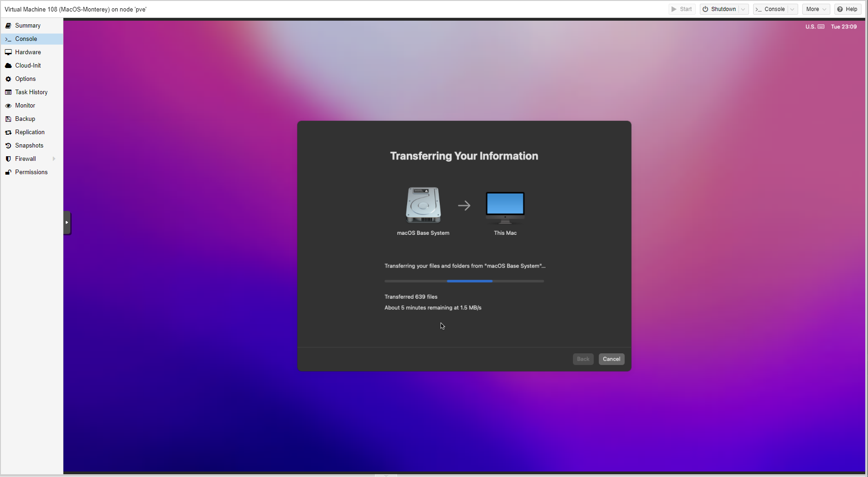Select the Cloud-Init cloud icon

click(8, 66)
